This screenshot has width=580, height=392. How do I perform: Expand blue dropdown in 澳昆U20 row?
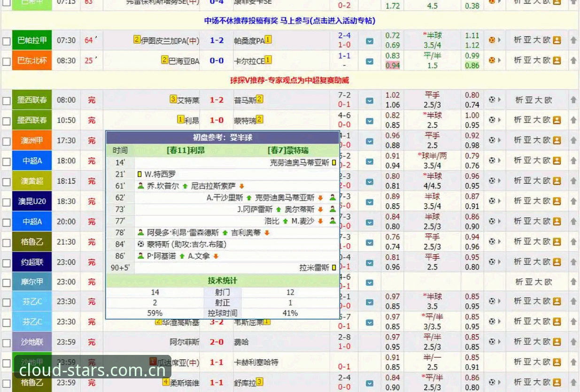tap(370, 201)
